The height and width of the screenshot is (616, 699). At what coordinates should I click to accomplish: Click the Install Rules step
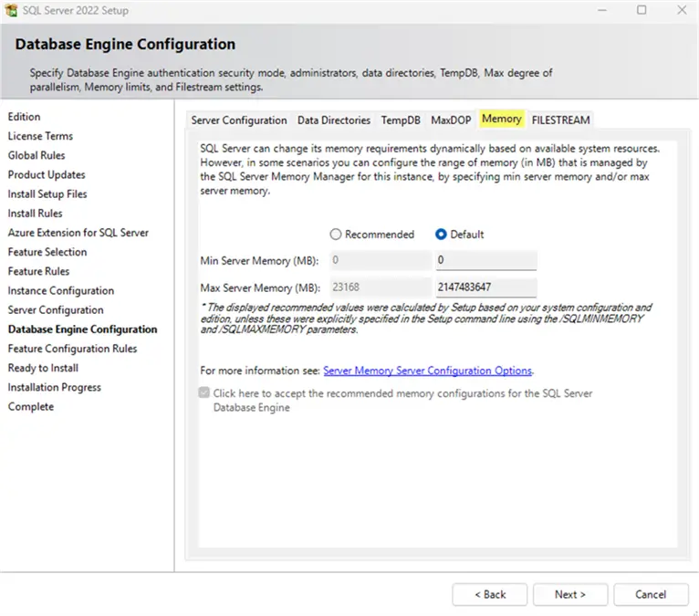(36, 214)
